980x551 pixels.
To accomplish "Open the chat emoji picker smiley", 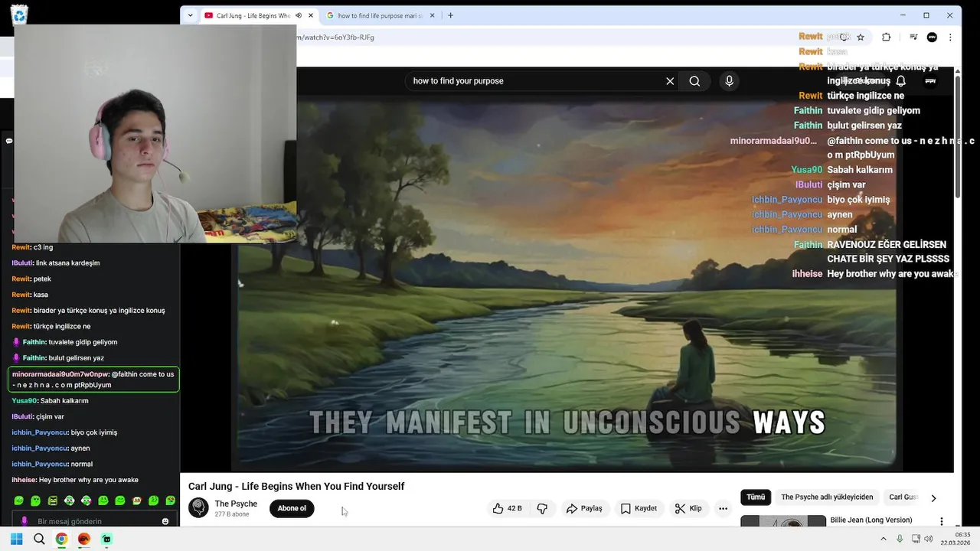I will [x=165, y=521].
